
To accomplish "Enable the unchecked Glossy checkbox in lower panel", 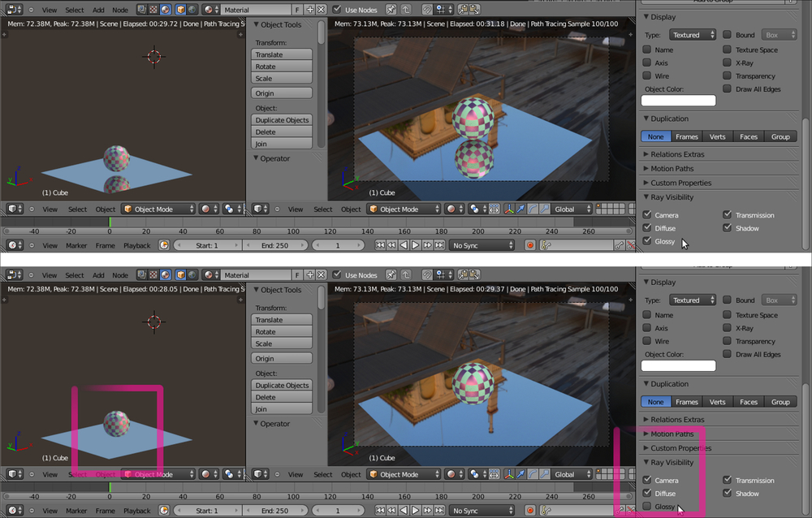I will [647, 507].
